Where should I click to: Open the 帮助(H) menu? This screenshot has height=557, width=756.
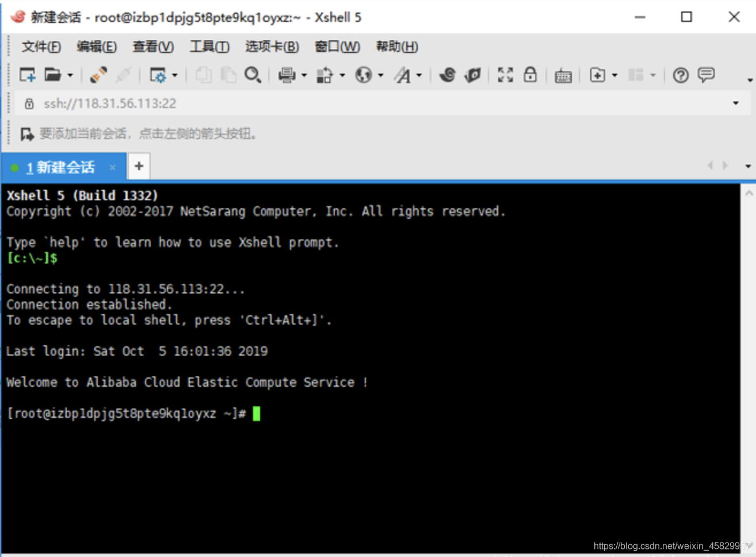pos(397,47)
